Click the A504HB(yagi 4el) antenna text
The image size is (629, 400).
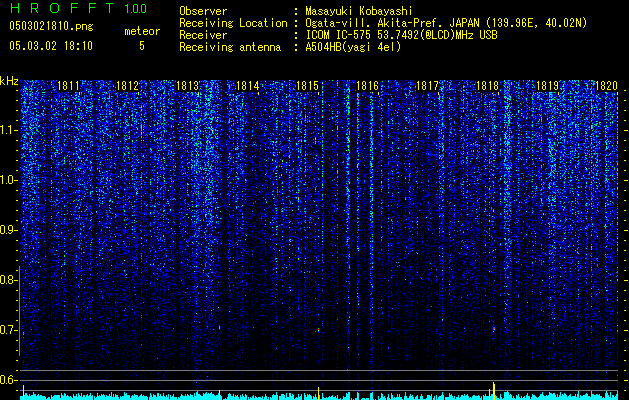(x=353, y=47)
